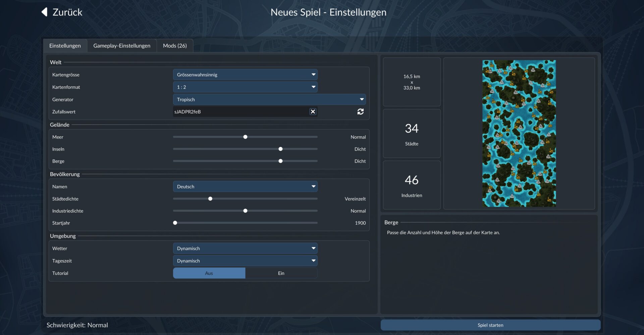644x335 pixels.
Task: Click the Normal value in the Meer row
Action: click(358, 137)
